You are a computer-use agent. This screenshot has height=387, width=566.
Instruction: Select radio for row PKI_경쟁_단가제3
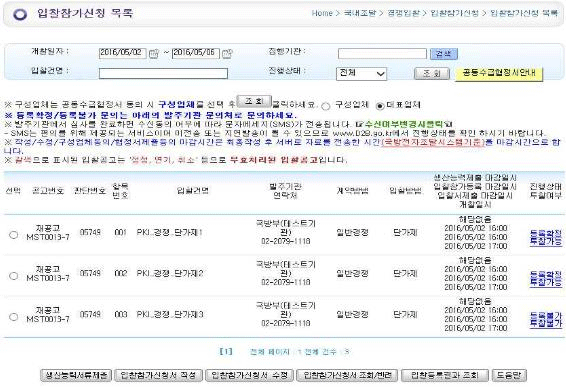click(x=13, y=317)
